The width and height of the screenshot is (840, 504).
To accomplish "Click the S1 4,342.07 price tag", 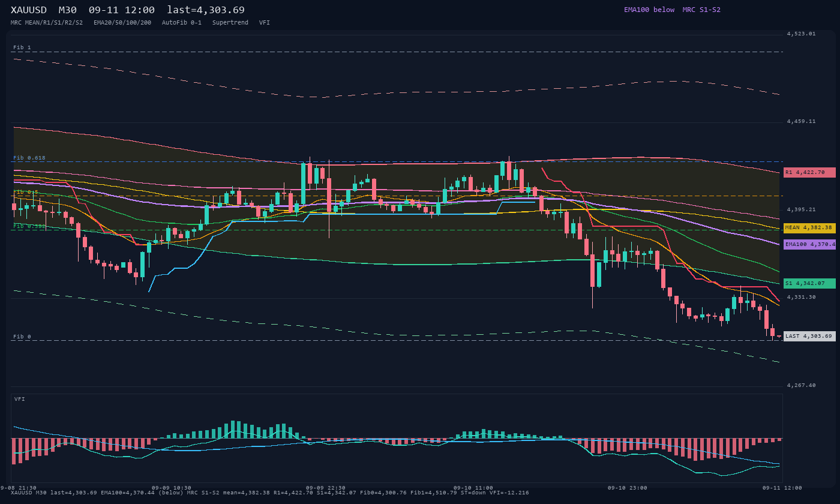I will click(809, 283).
